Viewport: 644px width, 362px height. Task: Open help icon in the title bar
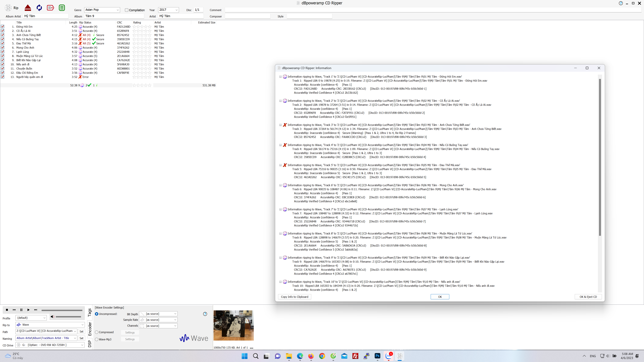pos(621,3)
